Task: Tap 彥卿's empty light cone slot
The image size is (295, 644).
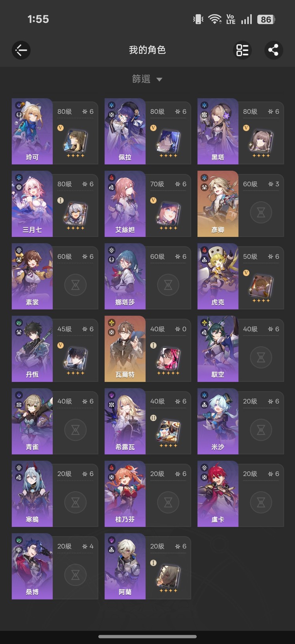Action: pos(261,212)
